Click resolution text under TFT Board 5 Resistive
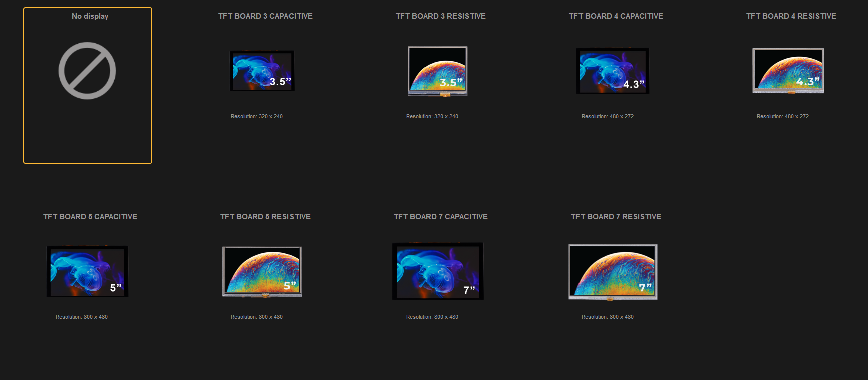The height and width of the screenshot is (380, 868). [x=257, y=317]
